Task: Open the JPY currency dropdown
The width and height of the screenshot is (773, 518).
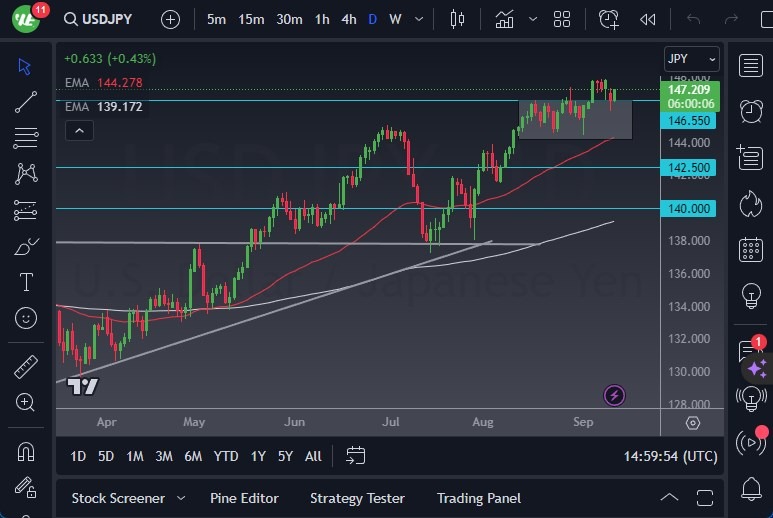Action: tap(691, 59)
